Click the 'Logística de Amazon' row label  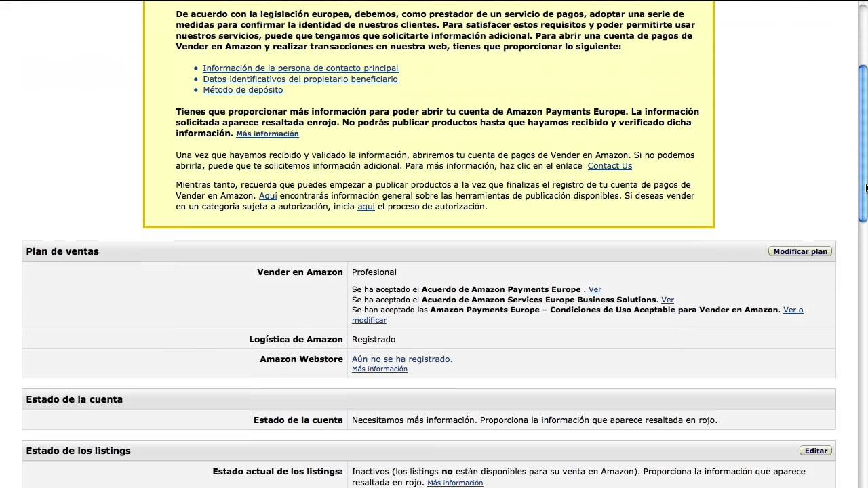[296, 340]
